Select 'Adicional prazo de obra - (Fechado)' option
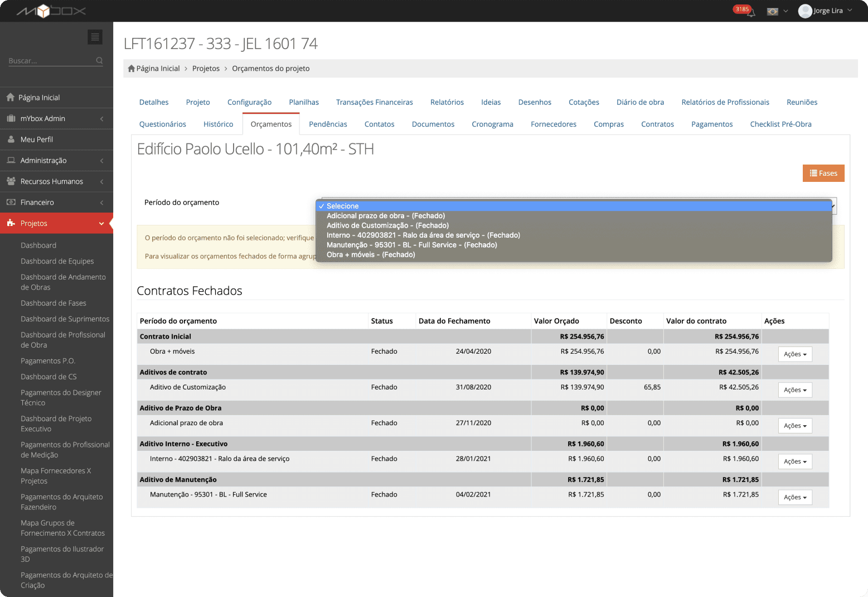 (x=574, y=216)
